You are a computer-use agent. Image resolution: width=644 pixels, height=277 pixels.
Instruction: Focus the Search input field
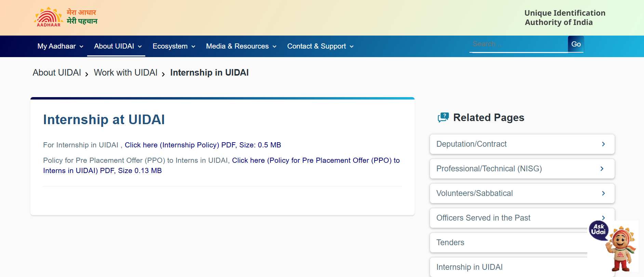[519, 44]
